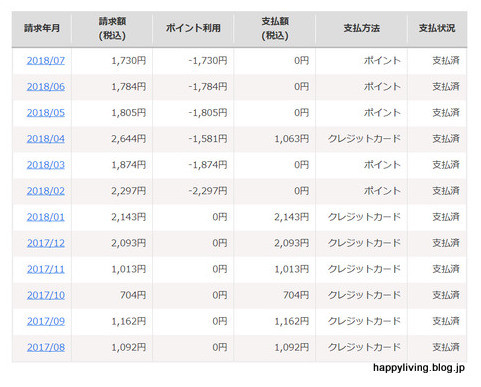This screenshot has width=481, height=387.
Task: Open the 2017/10 billing month link
Action: coord(46,295)
